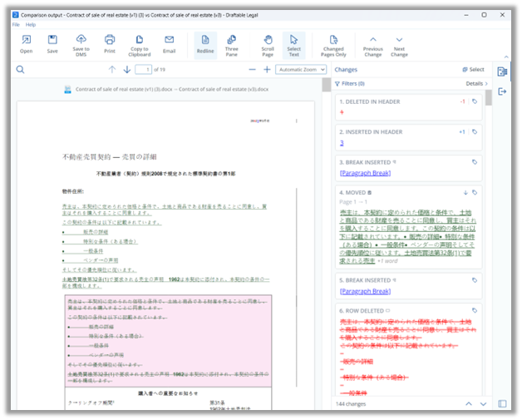The image size is (522, 420).
Task: Jump to Previous Change
Action: (x=373, y=46)
